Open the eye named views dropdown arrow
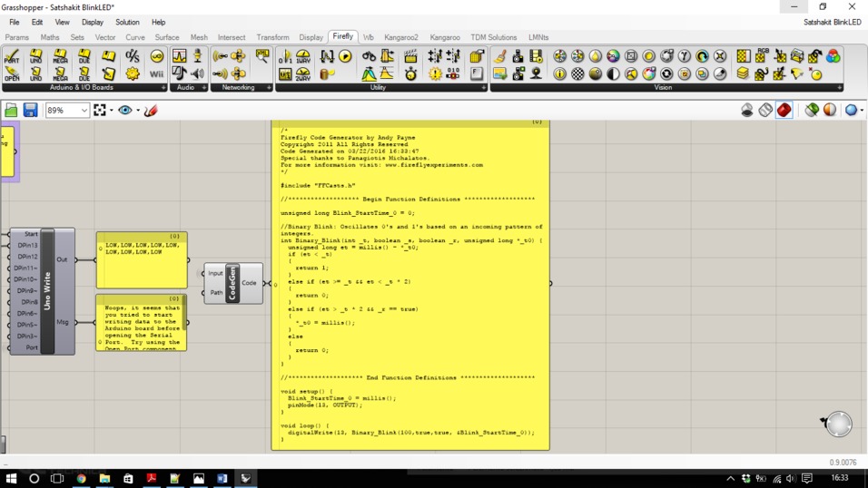 click(x=137, y=110)
